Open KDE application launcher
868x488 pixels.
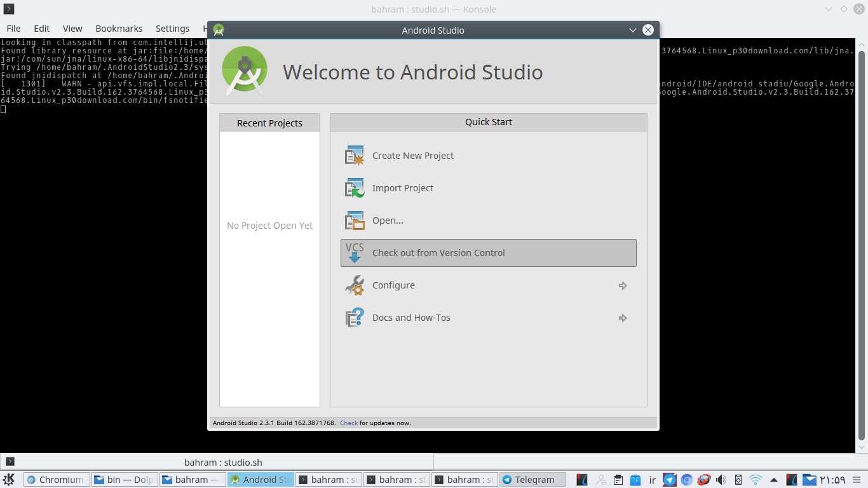click(10, 480)
